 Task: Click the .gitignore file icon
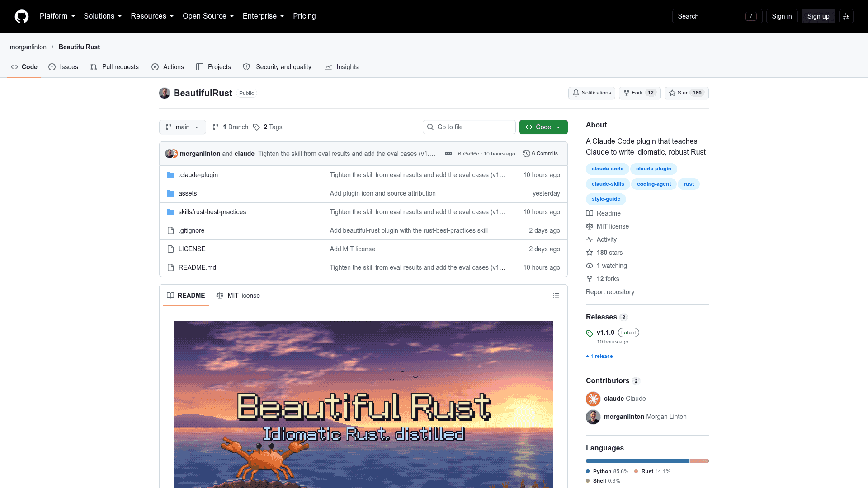coord(170,230)
